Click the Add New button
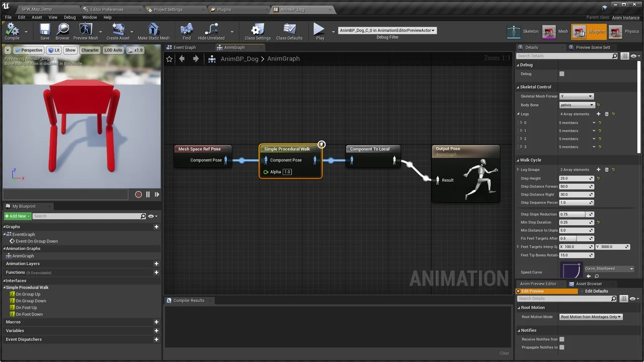Viewport: 644px width, 362px height. click(x=18, y=216)
